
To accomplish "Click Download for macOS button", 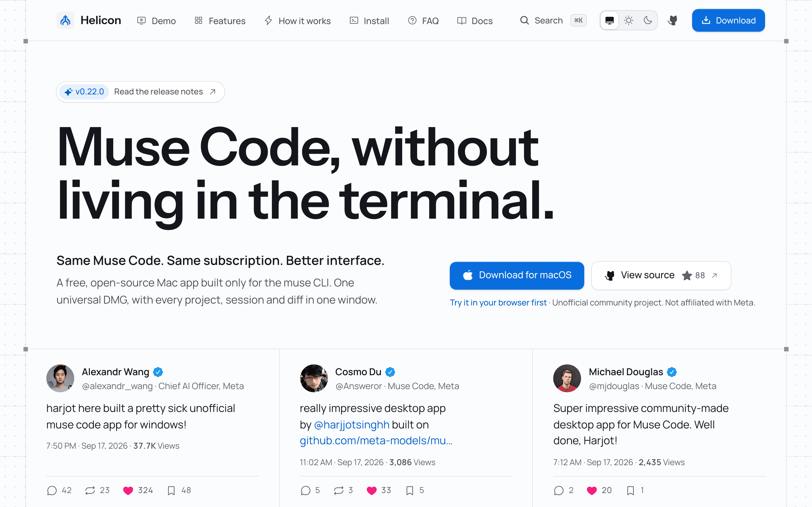I will (517, 275).
